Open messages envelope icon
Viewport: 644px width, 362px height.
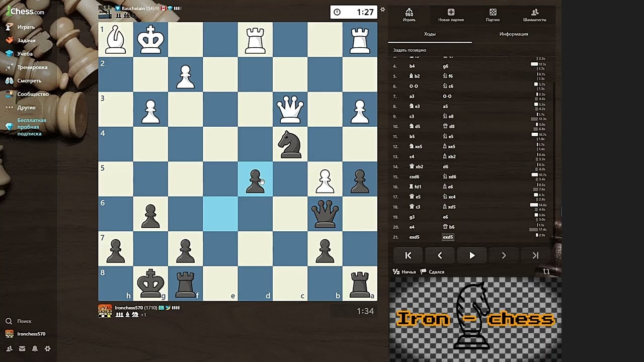(22, 348)
